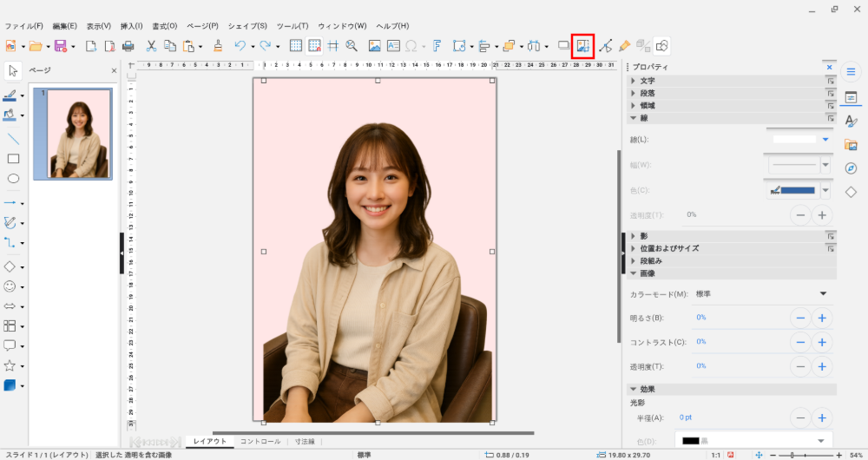Choose the Ellipse tool

tap(13, 178)
